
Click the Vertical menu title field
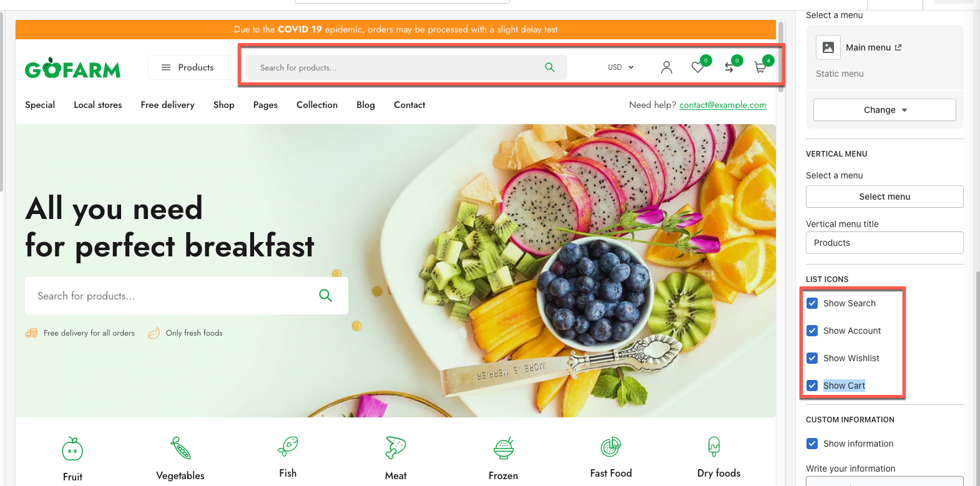coord(884,243)
